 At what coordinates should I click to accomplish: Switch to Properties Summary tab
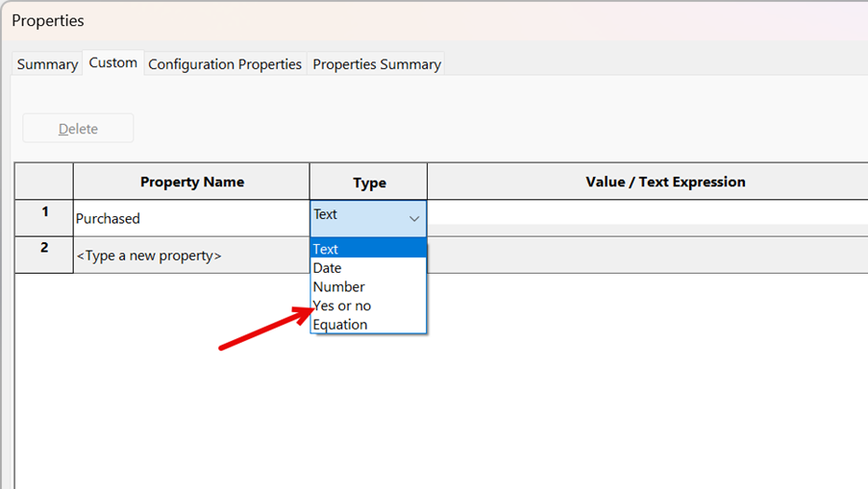tap(377, 64)
